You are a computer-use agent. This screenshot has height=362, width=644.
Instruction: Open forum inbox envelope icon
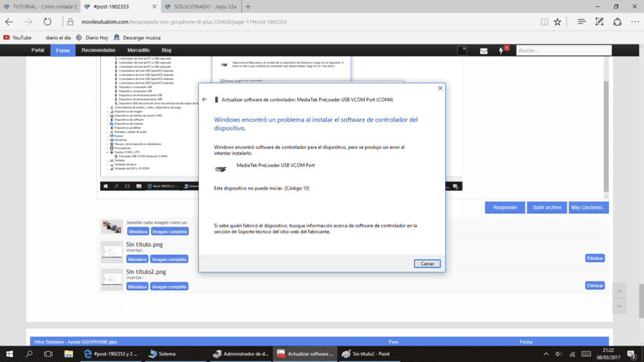(x=484, y=51)
